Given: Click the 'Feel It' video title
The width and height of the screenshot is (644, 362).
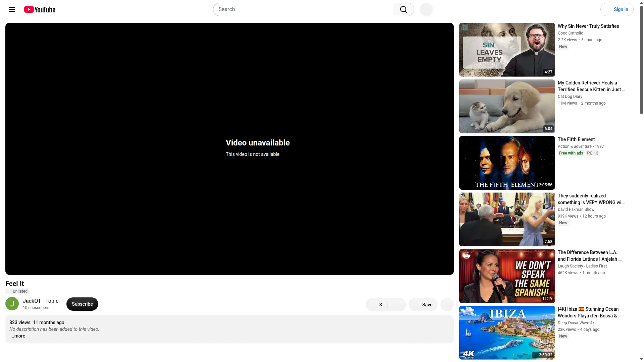Looking at the screenshot, I should [x=15, y=284].
